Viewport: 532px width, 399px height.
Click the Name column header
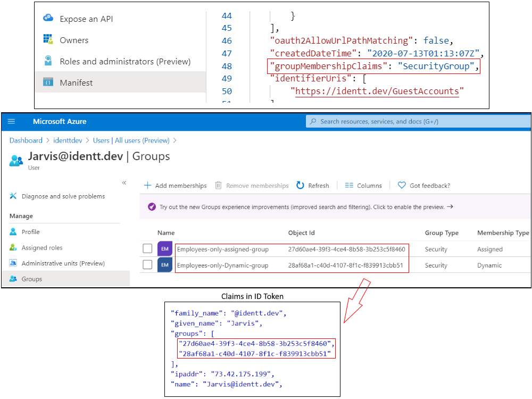[166, 233]
